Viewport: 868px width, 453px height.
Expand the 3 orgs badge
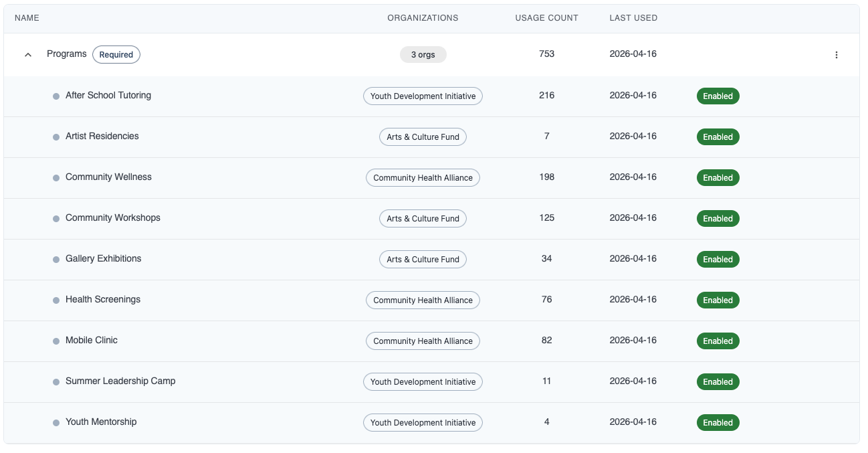pos(423,54)
